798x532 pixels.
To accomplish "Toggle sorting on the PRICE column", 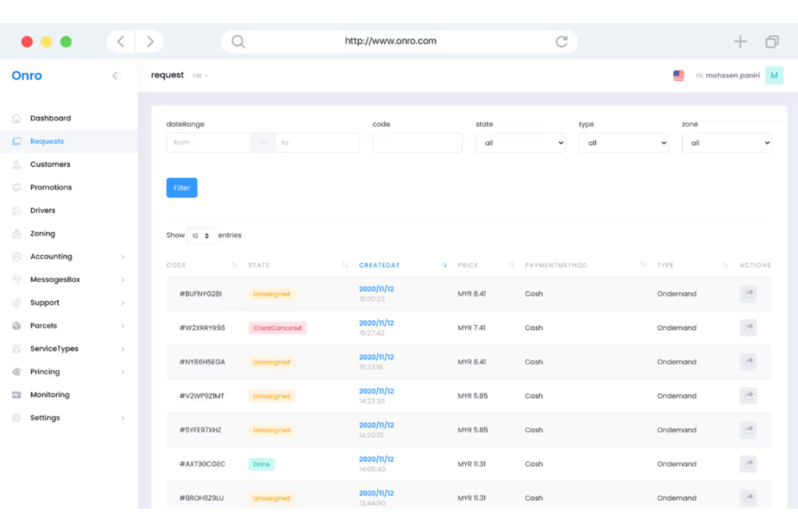I will [x=510, y=265].
